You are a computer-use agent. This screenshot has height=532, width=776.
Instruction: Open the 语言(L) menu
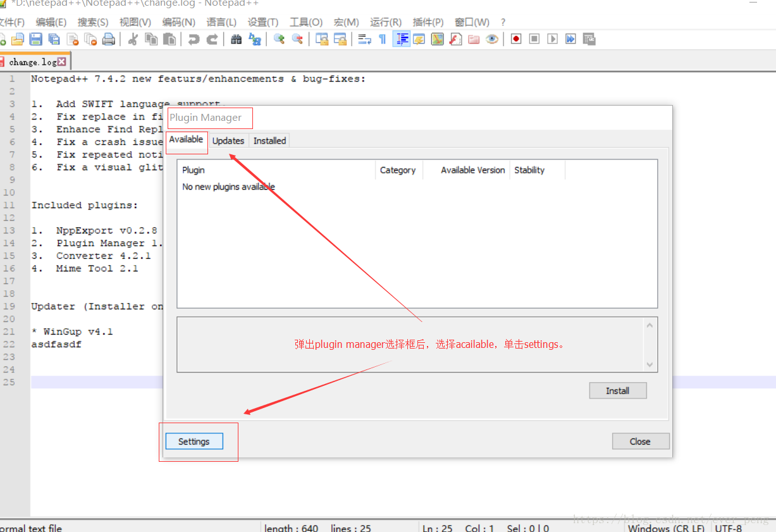tap(221, 22)
